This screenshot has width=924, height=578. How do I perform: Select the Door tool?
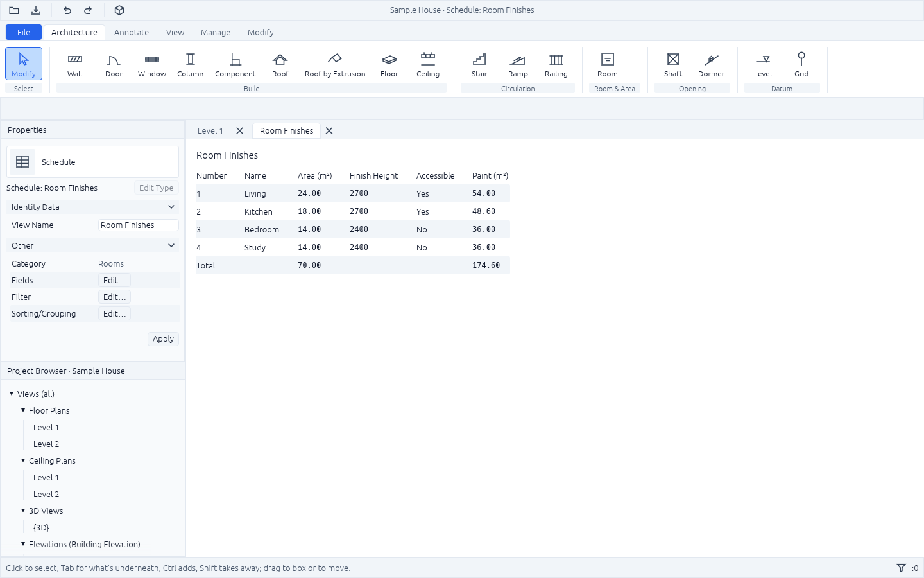coord(114,64)
